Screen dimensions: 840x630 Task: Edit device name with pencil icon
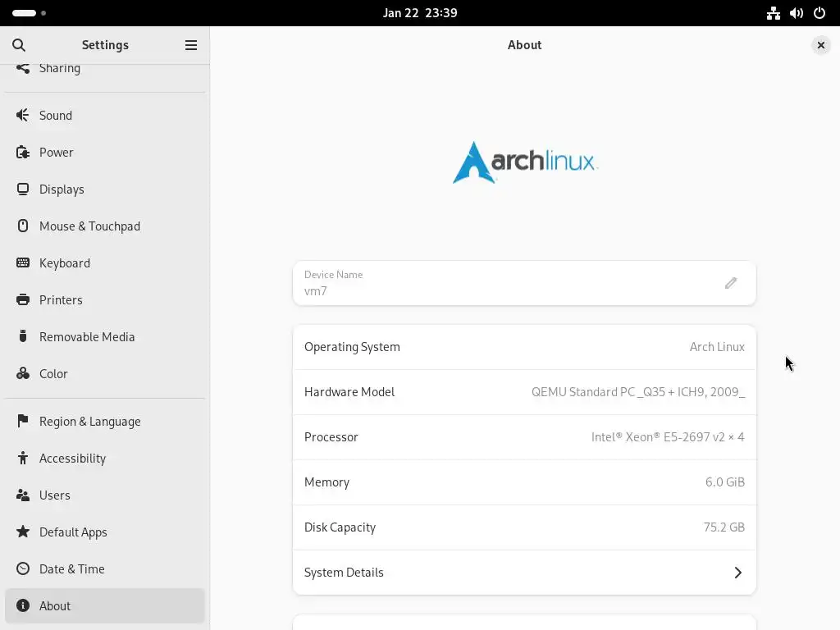point(731,283)
